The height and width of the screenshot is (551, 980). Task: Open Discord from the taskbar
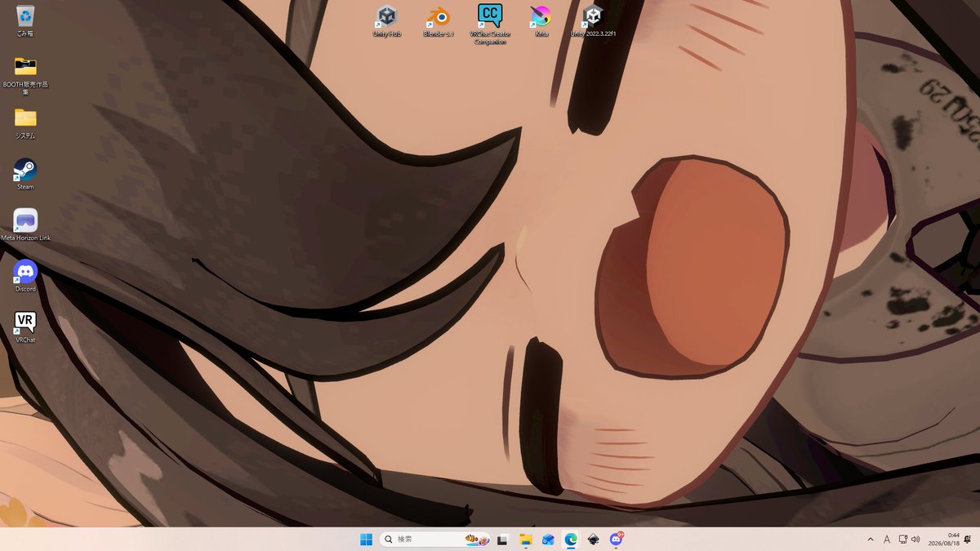[x=617, y=540]
